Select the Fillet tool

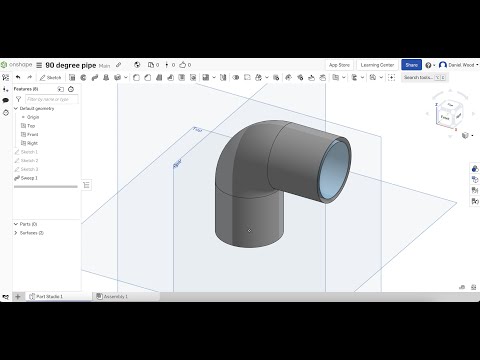click(136, 77)
